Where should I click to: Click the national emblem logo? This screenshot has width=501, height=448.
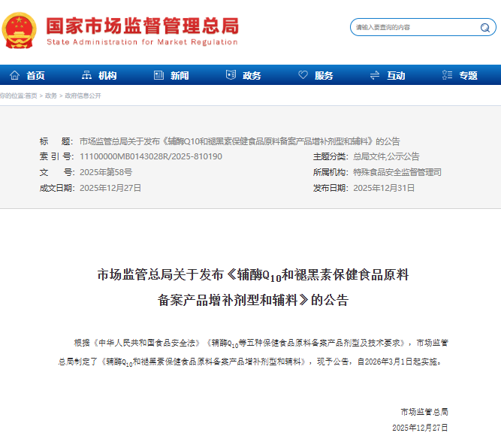(x=20, y=27)
